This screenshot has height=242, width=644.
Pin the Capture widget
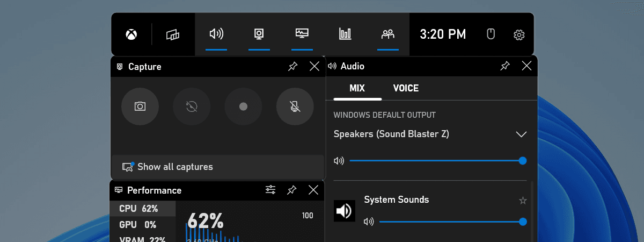click(x=292, y=66)
